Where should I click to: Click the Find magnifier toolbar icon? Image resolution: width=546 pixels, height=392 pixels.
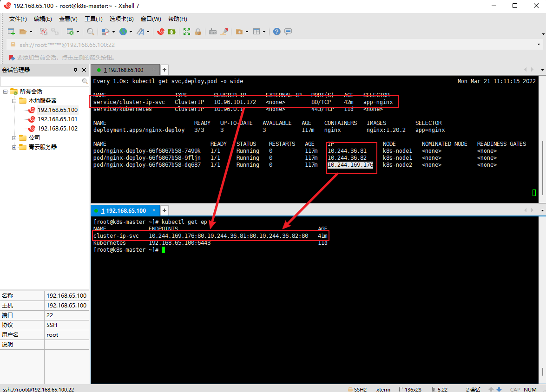click(x=91, y=32)
